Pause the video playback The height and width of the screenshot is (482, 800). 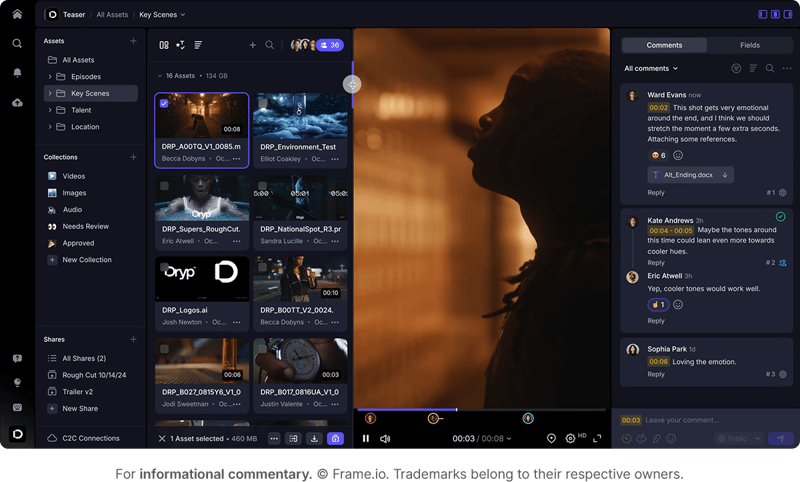click(x=366, y=438)
